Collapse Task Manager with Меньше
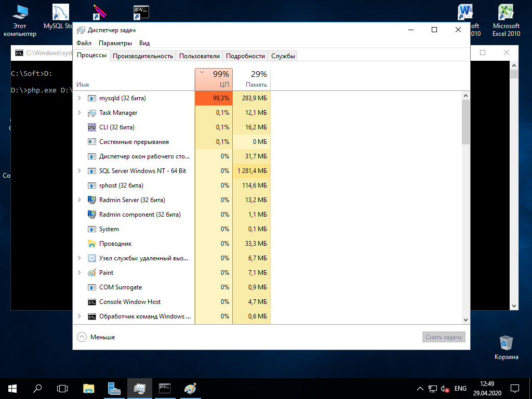Image resolution: width=532 pixels, height=399 pixels. [x=96, y=337]
